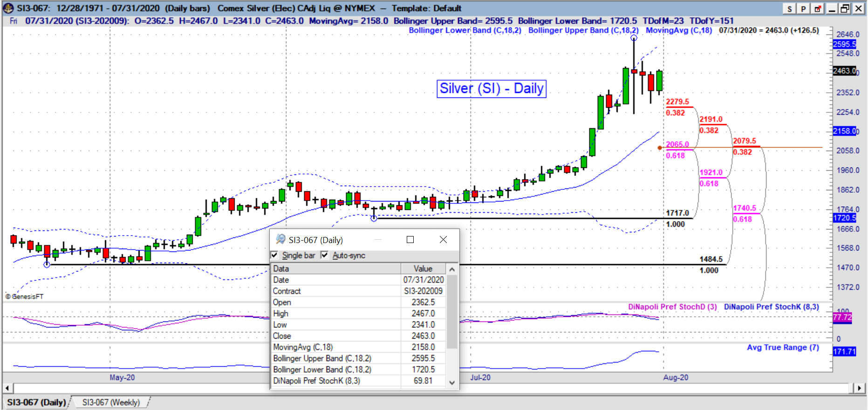The width and height of the screenshot is (868, 410).
Task: Click the 2279.5 Fibonacci retracement label
Action: (677, 102)
